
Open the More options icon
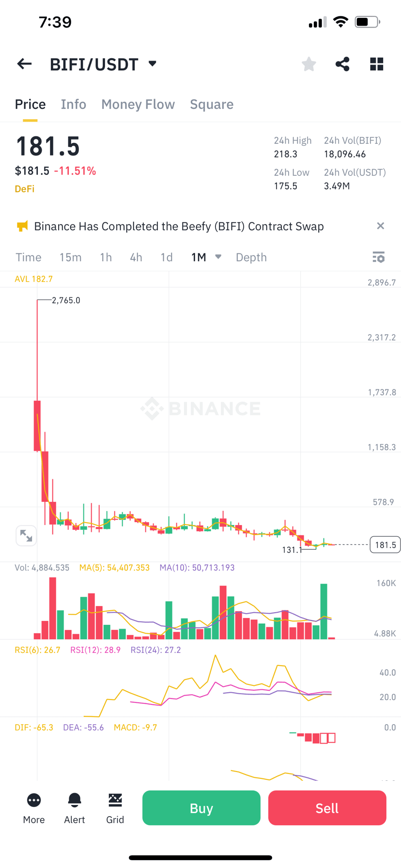[34, 807]
